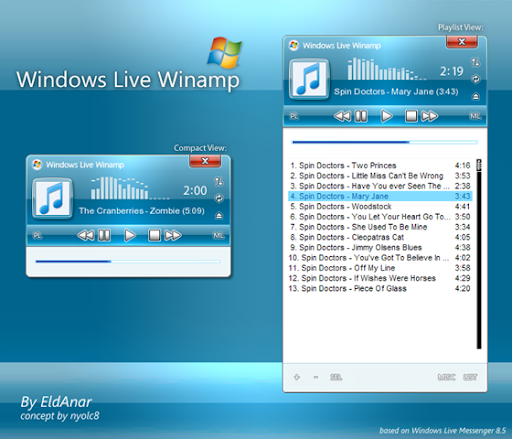This screenshot has width=512, height=439.
Task: Open media library via ML in playlist view
Action: [x=475, y=116]
